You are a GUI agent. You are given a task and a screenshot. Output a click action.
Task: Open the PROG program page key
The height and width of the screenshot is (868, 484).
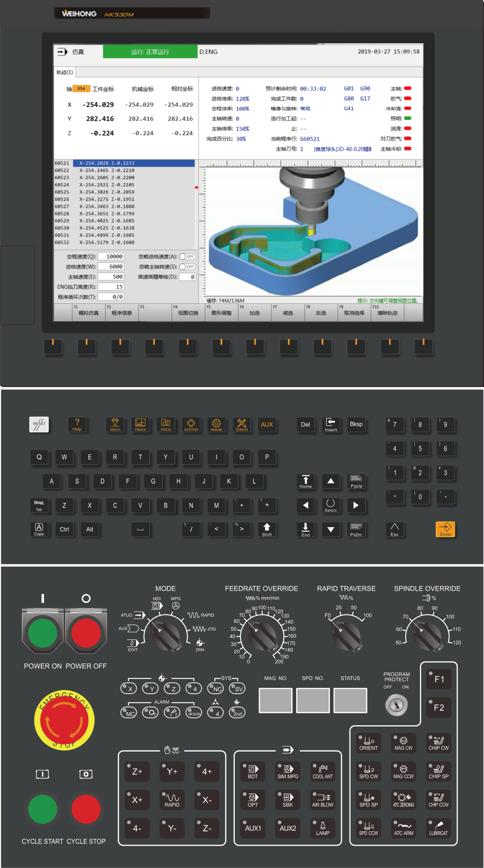tap(165, 424)
